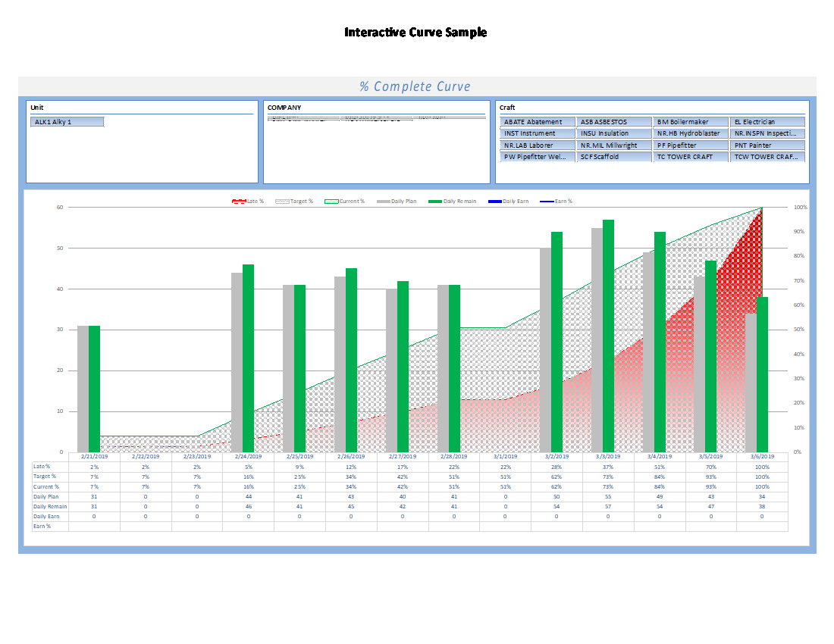Filter by PF Pipefitter craft
This screenshot has height=644, width=834.
coord(690,145)
